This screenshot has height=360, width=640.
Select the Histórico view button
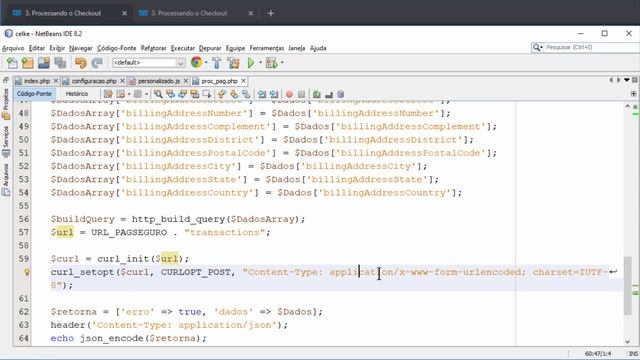[x=77, y=94]
